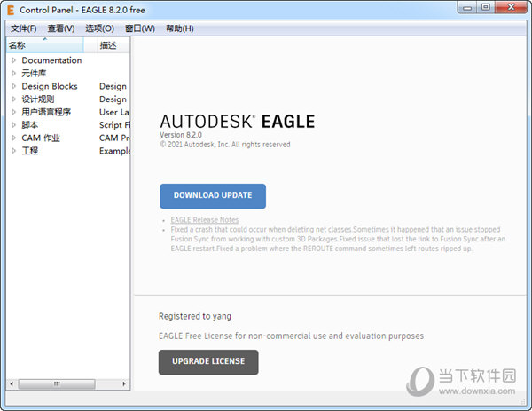Click the tree panel scroll-left arrow

pos(12,383)
